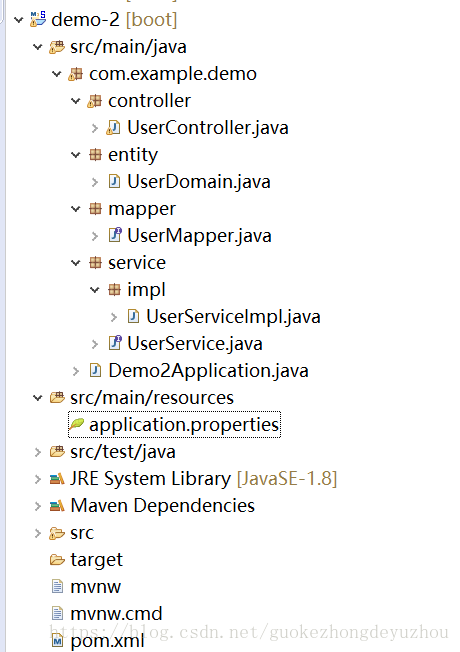Click the controller package icon

(95, 101)
